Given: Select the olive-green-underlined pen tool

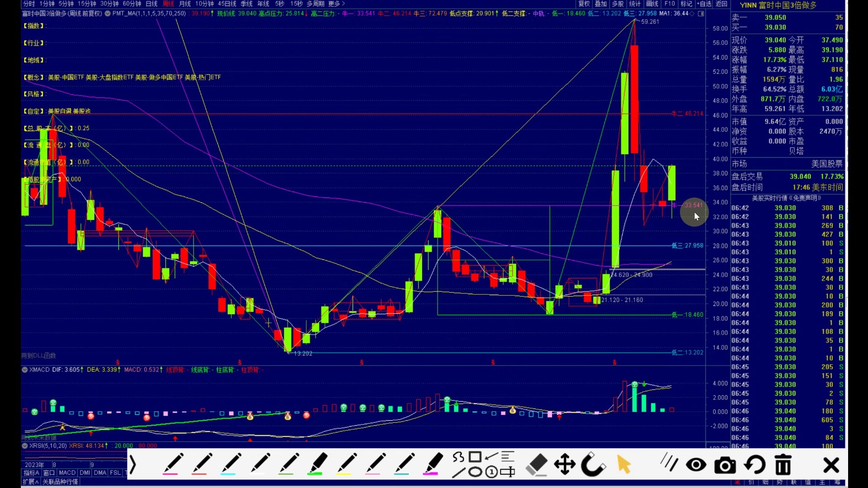Looking at the screenshot, I should [x=288, y=464].
